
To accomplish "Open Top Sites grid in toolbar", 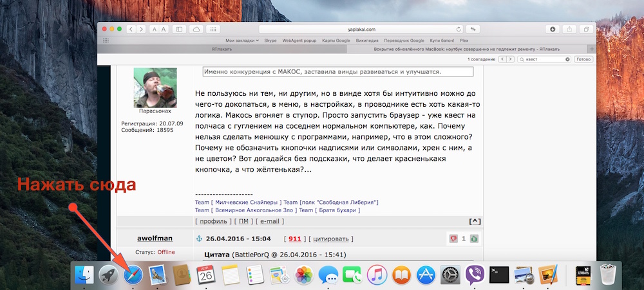I will 213,29.
